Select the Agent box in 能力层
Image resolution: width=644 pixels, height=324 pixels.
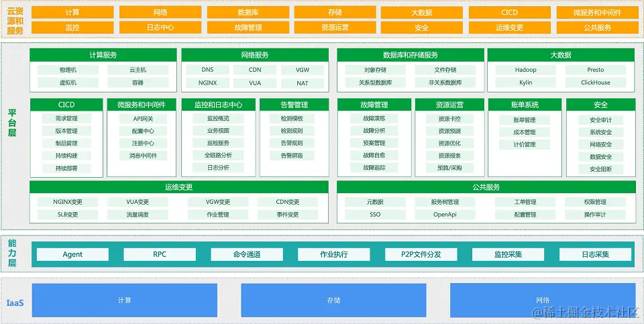(x=72, y=254)
